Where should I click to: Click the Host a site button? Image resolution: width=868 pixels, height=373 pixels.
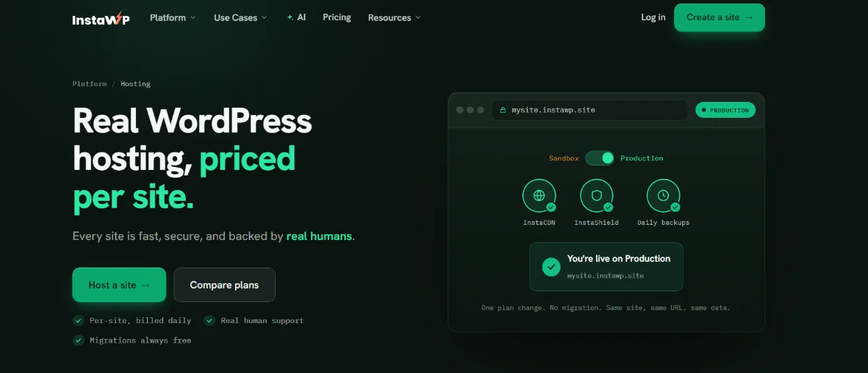(119, 285)
